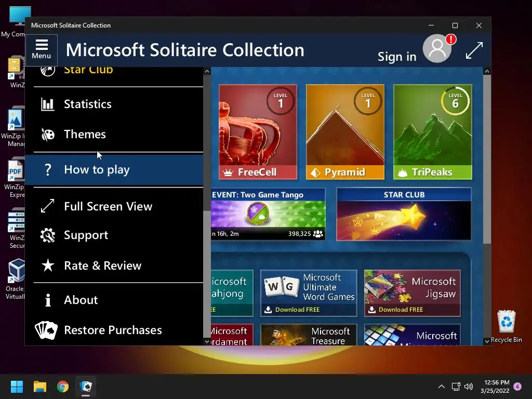Open the Pyramid game tile
The width and height of the screenshot is (532, 399).
click(x=345, y=132)
